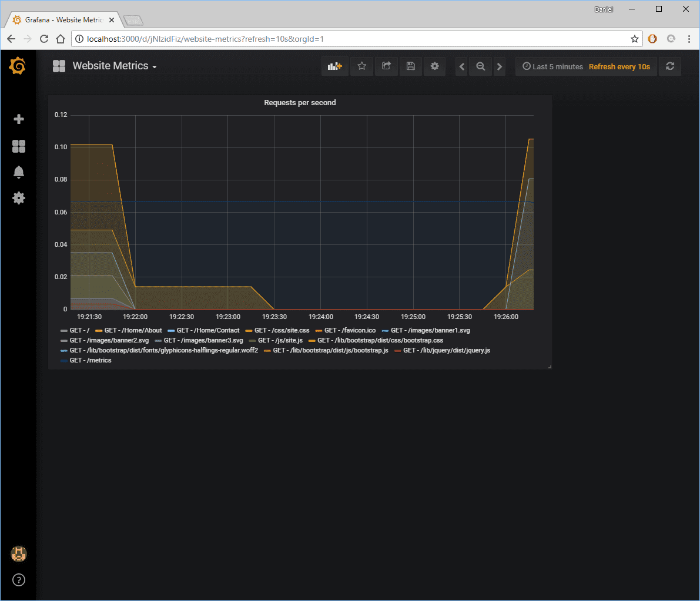Expand the Website Metrics title dropdown
700x601 pixels.
click(155, 66)
